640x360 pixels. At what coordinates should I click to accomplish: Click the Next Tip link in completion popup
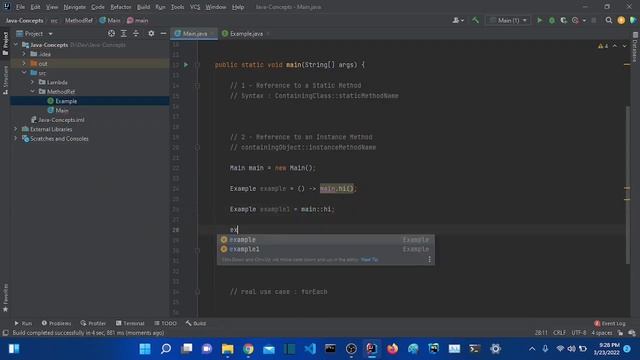369,260
